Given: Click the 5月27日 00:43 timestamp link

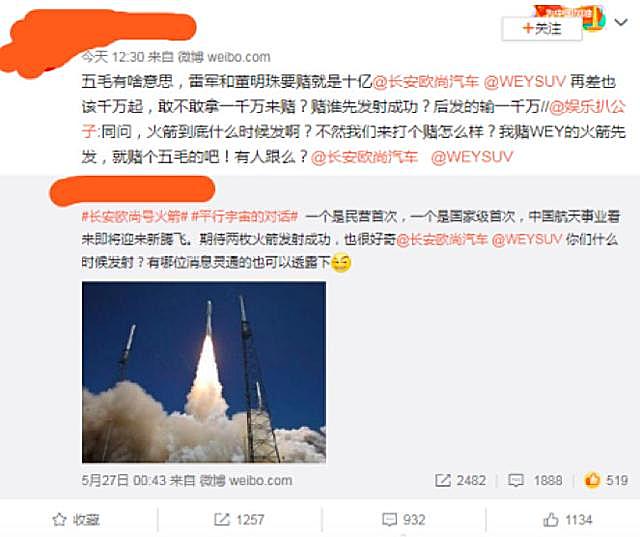Looking at the screenshot, I should (x=122, y=480).
